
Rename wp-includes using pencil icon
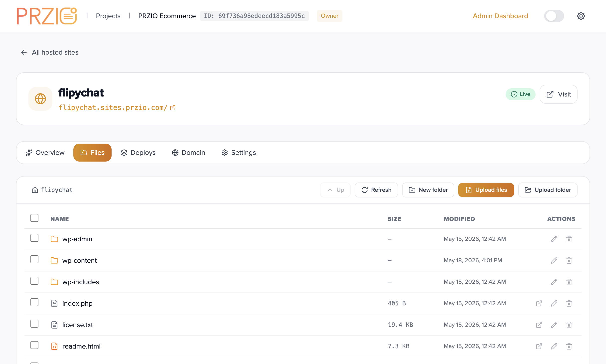pos(554,282)
